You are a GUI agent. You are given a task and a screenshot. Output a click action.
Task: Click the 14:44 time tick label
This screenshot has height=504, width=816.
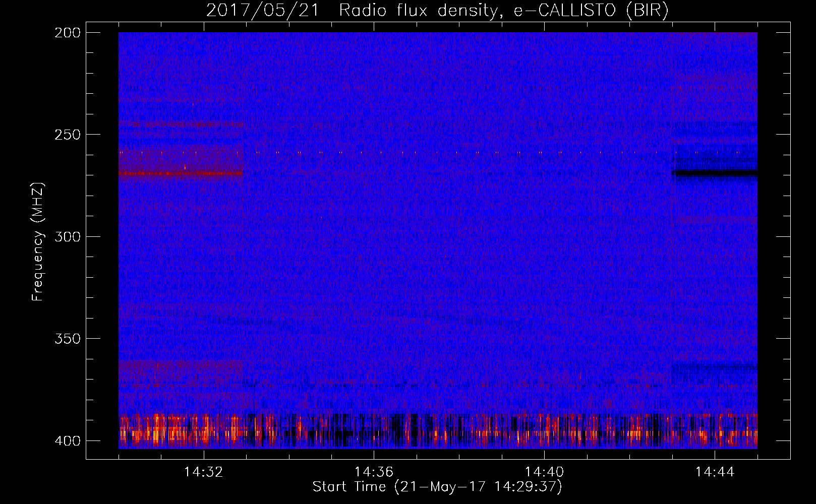coord(715,472)
